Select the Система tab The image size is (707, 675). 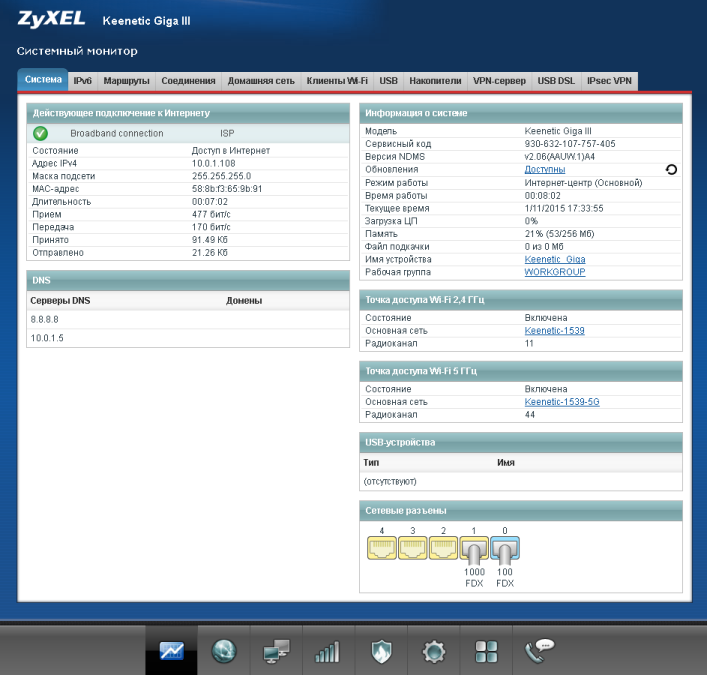point(43,79)
